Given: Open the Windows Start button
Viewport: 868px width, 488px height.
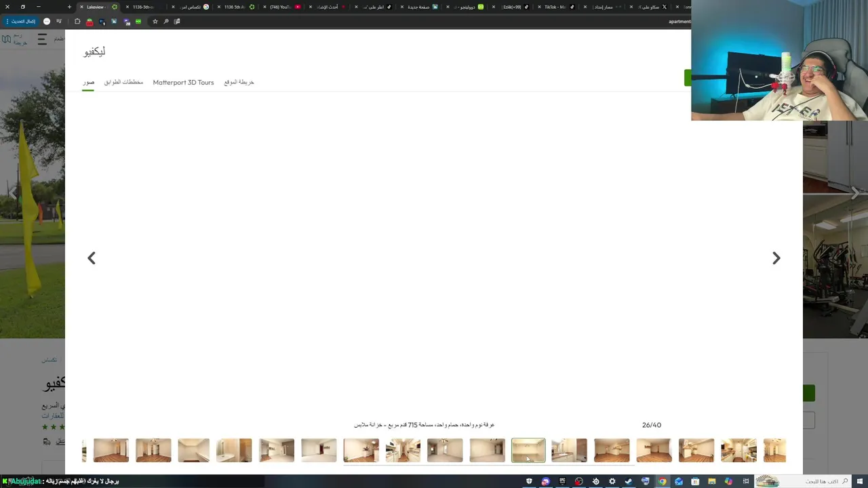Looking at the screenshot, I should tap(860, 481).
